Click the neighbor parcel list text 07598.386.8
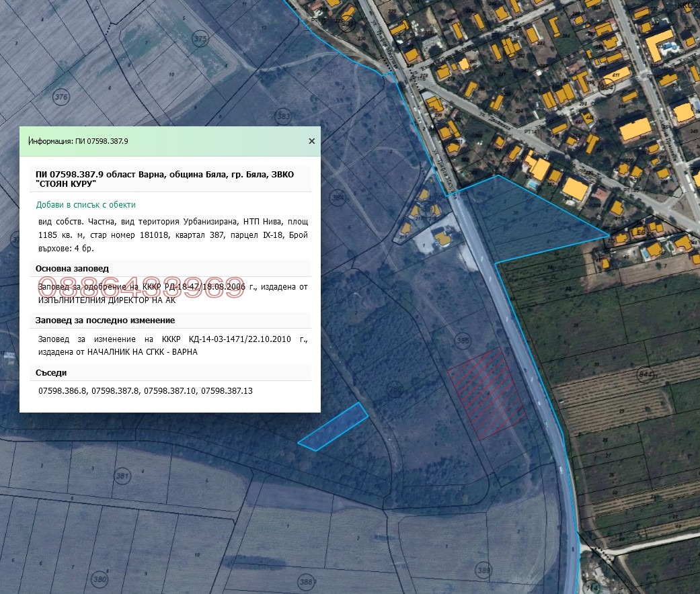700x594 pixels. click(x=63, y=390)
